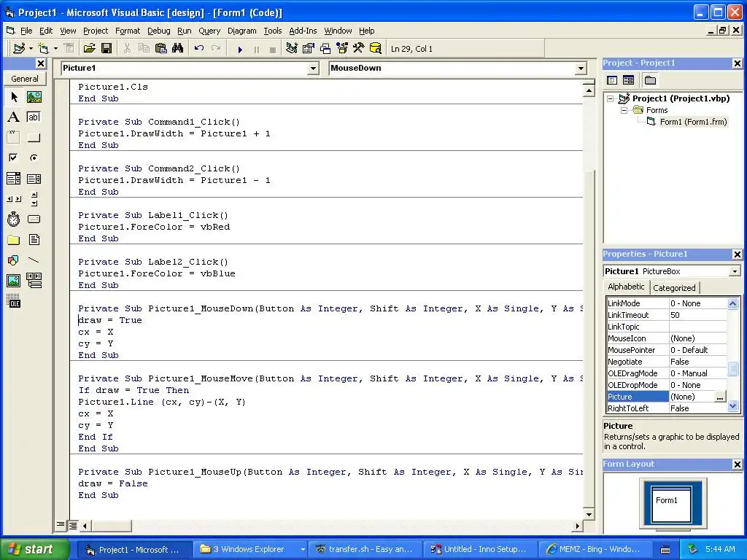Select the TextBox tool (abl icon)
The width and height of the screenshot is (747, 560).
pyautogui.click(x=34, y=117)
